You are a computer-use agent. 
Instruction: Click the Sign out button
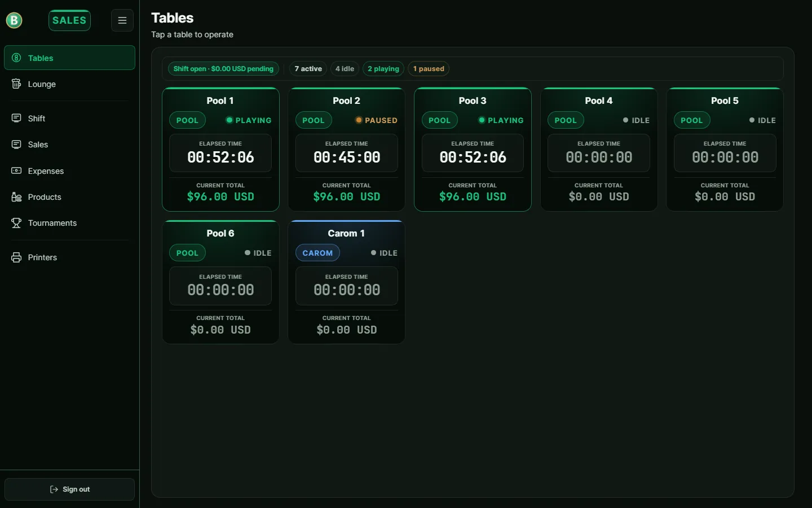tap(69, 489)
